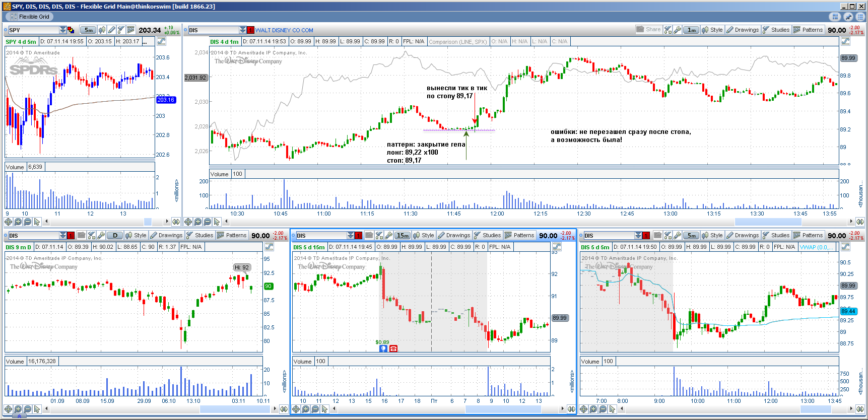Open Studies menu in main DIS 1m toolbar
This screenshot has height=420, width=868.
pos(776,30)
